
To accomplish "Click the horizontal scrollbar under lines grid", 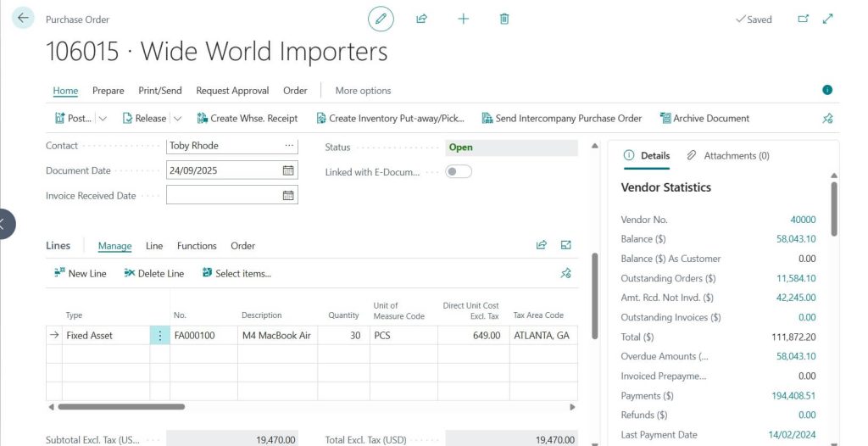I will [121, 407].
